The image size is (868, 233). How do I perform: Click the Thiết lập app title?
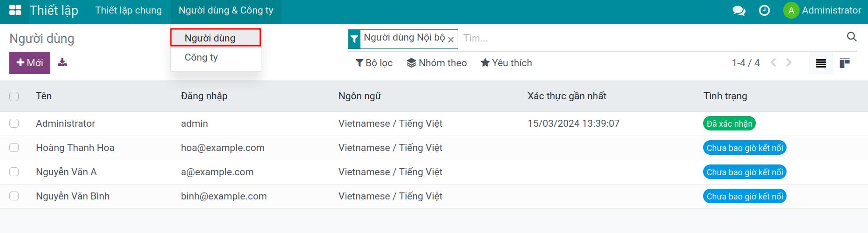pyautogui.click(x=54, y=10)
